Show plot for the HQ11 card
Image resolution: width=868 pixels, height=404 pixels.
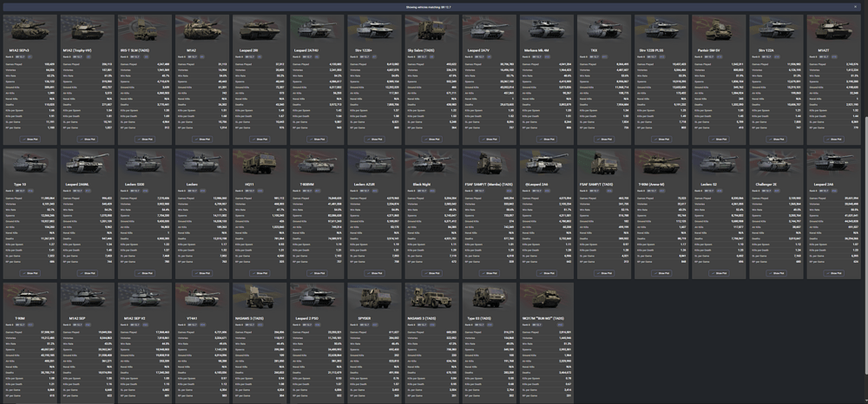click(259, 273)
